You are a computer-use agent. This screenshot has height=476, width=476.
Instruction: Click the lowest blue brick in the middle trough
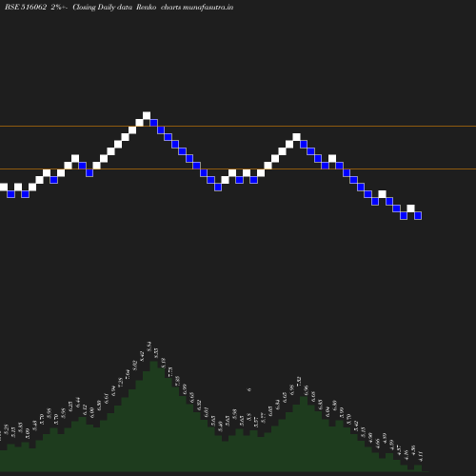(x=218, y=188)
